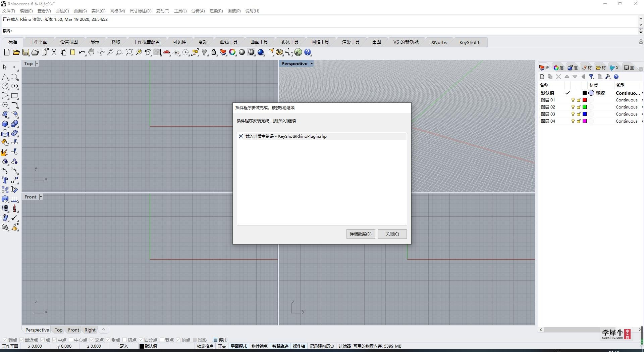The width and height of the screenshot is (644, 352).
Task: Switch to the 曲线工具 toolbar tab
Action: (229, 42)
